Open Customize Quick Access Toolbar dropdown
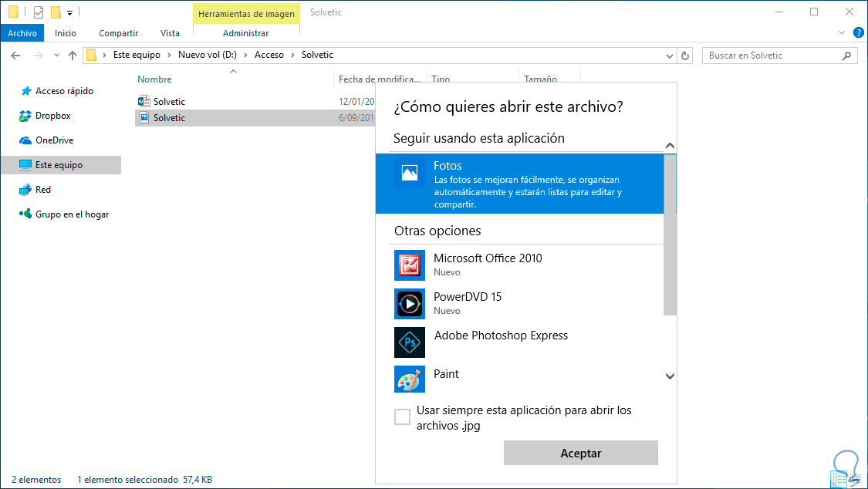Image resolution: width=868 pixels, height=489 pixels. (x=69, y=12)
